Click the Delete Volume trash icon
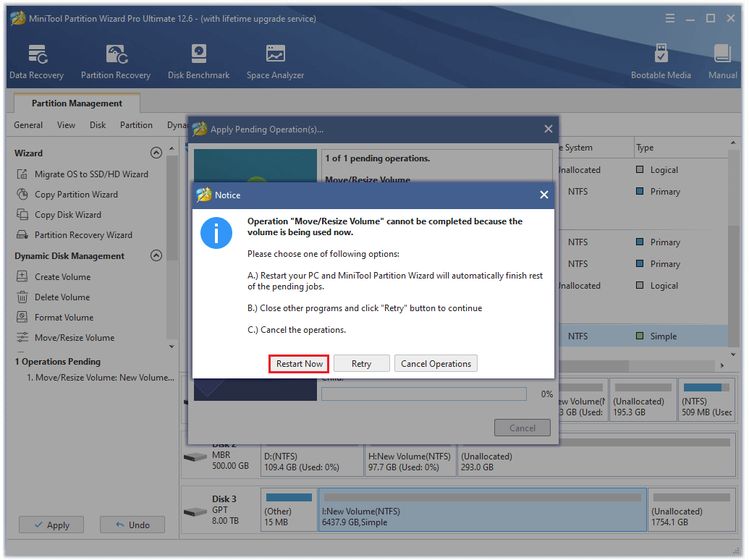The height and width of the screenshot is (560, 749). point(22,297)
